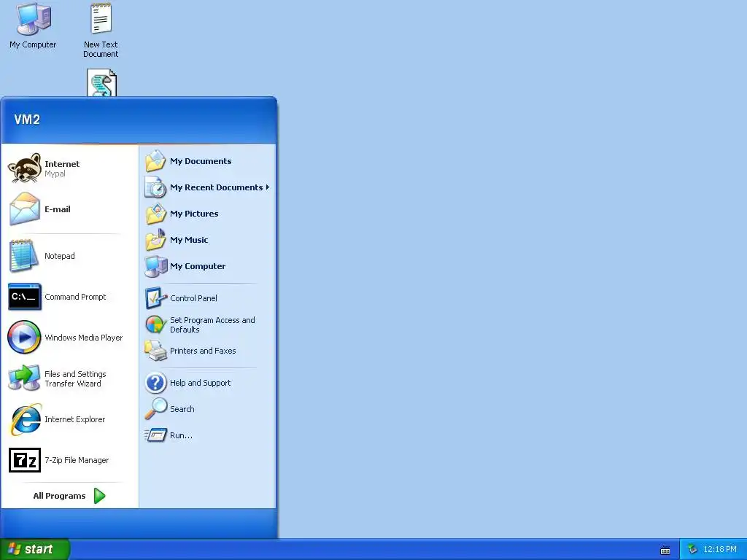Open My Documents folder icon
Screen dimensions: 747x560
pos(155,161)
